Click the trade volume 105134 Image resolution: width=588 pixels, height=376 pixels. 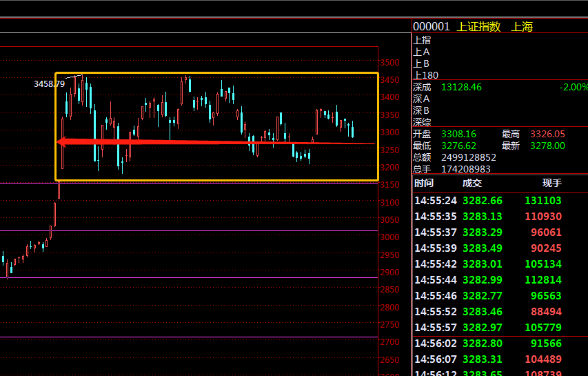(x=543, y=264)
